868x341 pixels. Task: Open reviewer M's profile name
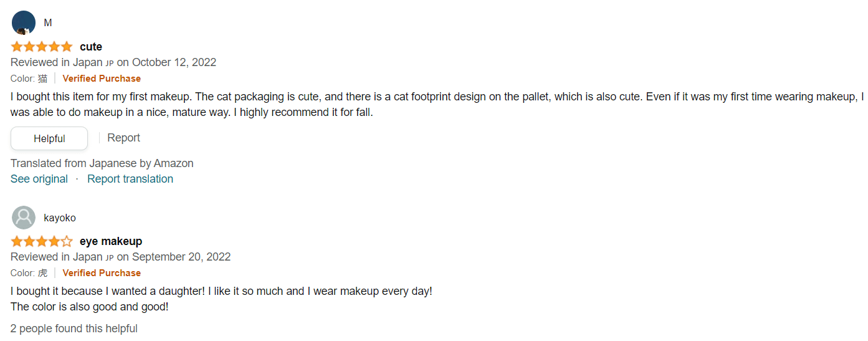(48, 23)
